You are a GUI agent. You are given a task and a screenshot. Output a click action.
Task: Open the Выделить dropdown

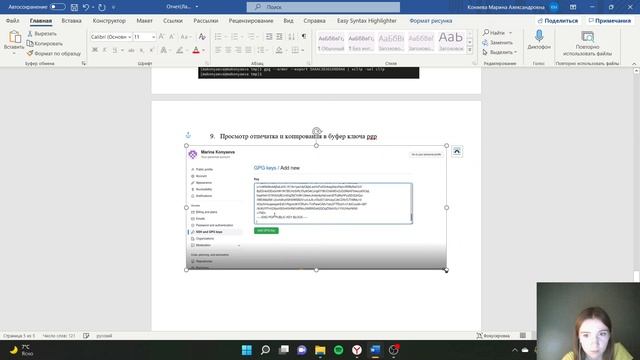(500, 52)
